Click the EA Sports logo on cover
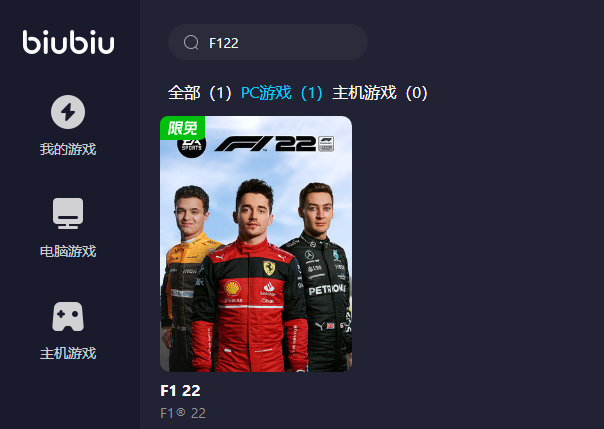 (x=192, y=147)
